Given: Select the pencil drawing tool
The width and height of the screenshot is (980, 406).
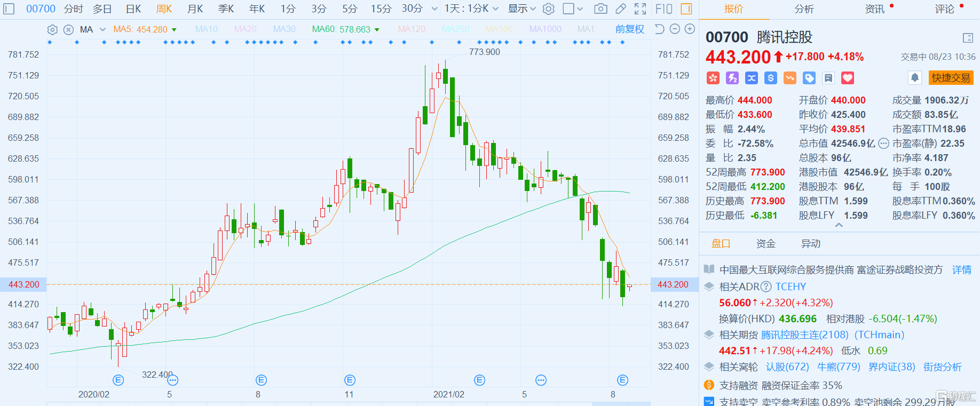Looking at the screenshot, I should [x=621, y=9].
